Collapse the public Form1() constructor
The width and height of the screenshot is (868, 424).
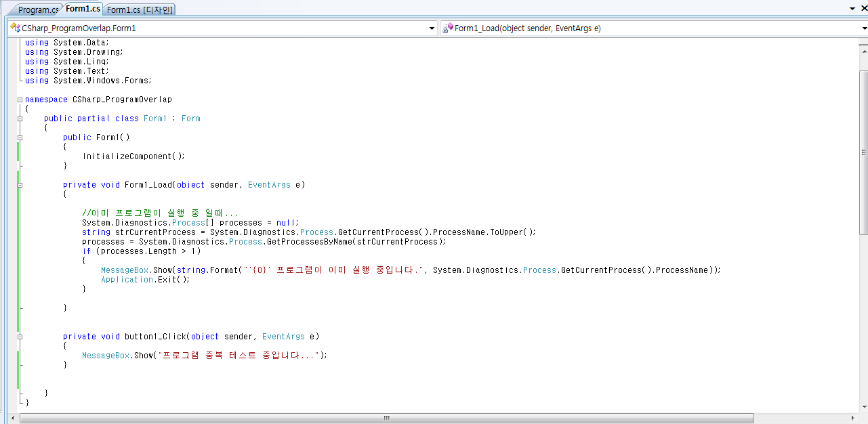[x=20, y=137]
